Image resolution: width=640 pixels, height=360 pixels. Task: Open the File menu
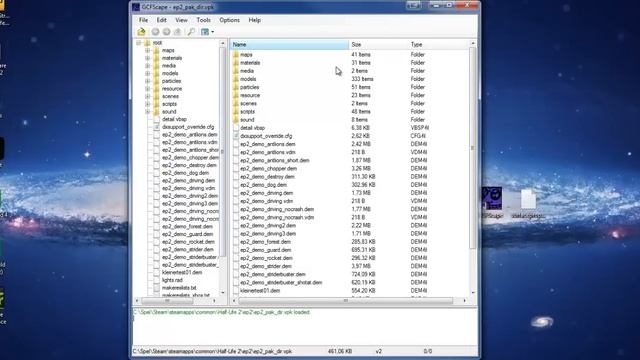pyautogui.click(x=143, y=20)
